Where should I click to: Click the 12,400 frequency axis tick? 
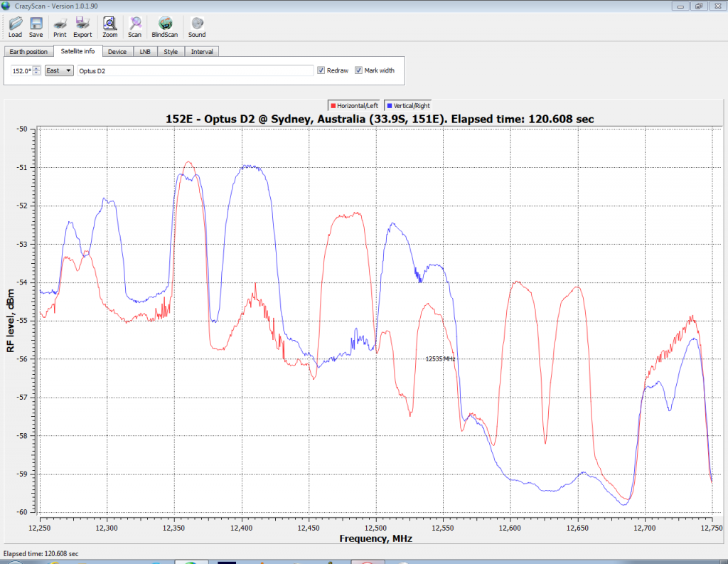242,528
